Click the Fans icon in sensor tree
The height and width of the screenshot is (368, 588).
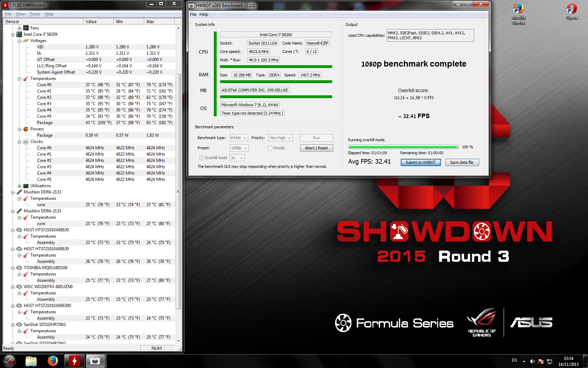tap(26, 28)
